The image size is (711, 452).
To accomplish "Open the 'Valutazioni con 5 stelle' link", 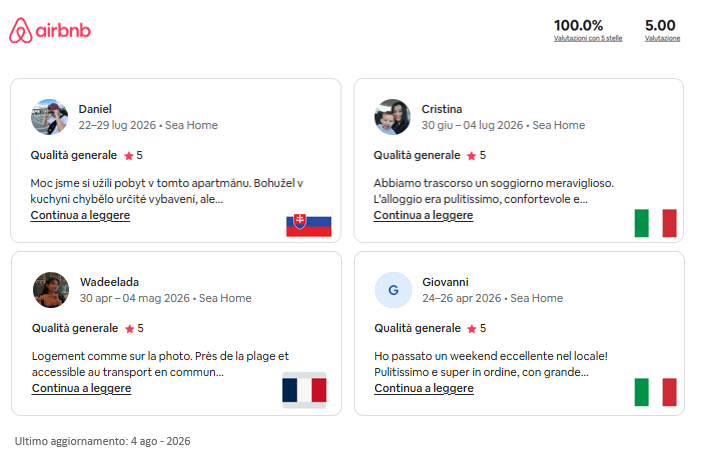I will pyautogui.click(x=588, y=39).
